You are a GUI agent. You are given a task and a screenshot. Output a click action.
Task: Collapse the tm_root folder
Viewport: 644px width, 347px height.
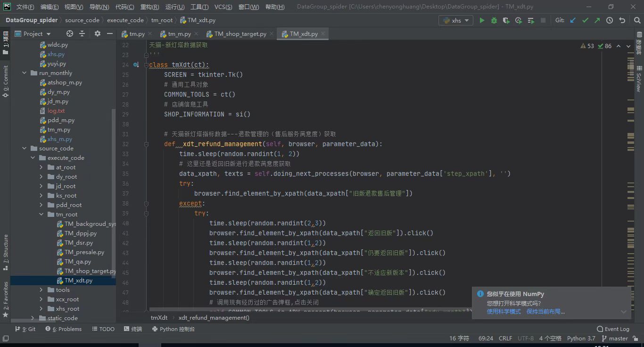[x=41, y=215]
